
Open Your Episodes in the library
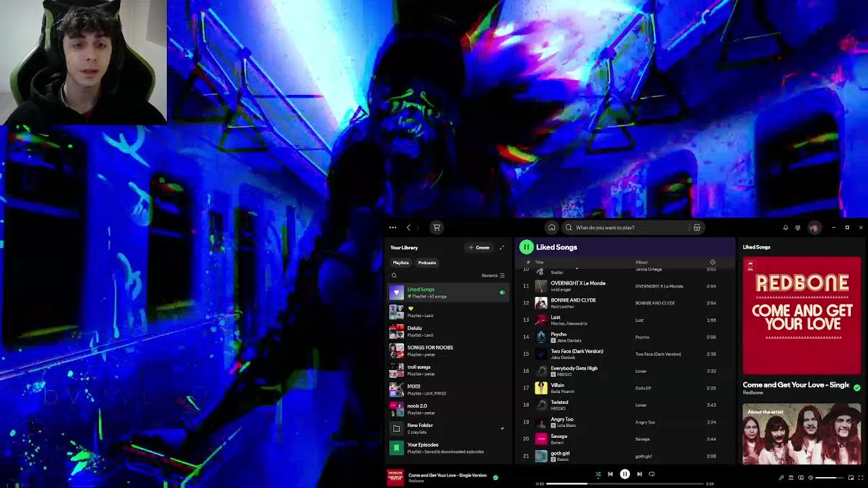[448, 448]
